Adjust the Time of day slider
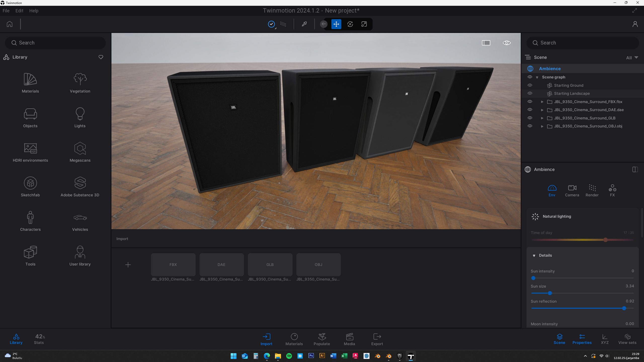 605,240
